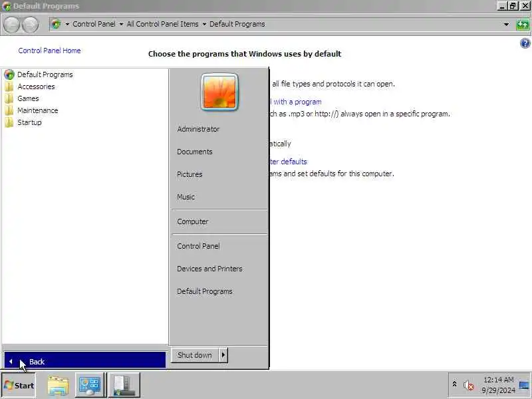Image resolution: width=532 pixels, height=399 pixels.
Task: Click the 'with a program' association link
Action: [x=296, y=102]
